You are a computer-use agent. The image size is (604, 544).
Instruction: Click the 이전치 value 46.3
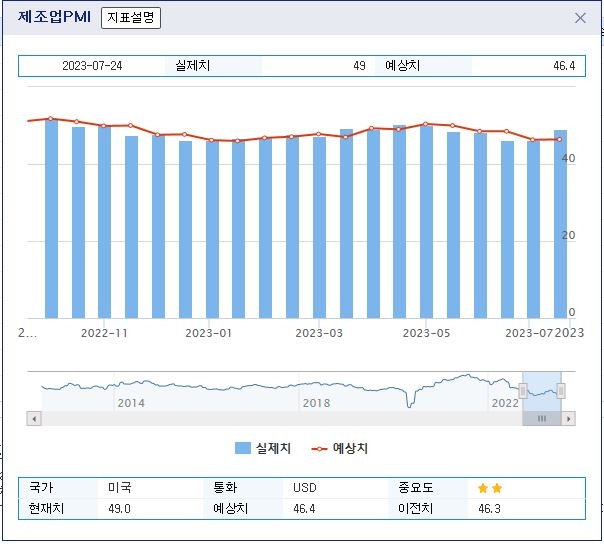tap(489, 509)
